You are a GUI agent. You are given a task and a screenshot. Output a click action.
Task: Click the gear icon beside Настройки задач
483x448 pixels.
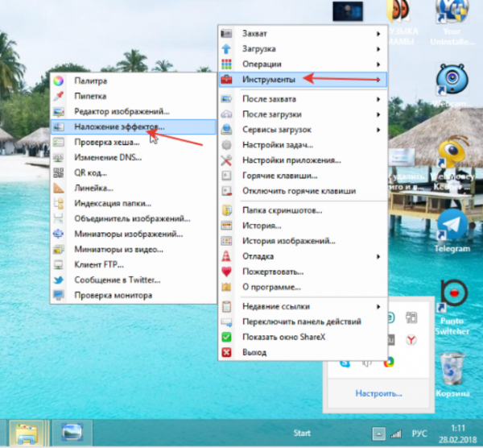(226, 145)
